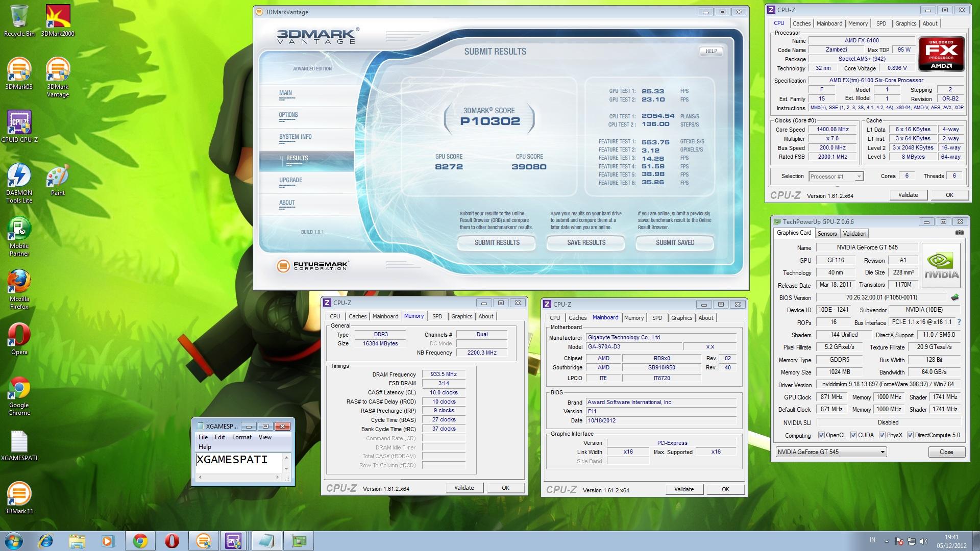Toggle the OpenCL checkbox in GPU-Z

click(821, 435)
